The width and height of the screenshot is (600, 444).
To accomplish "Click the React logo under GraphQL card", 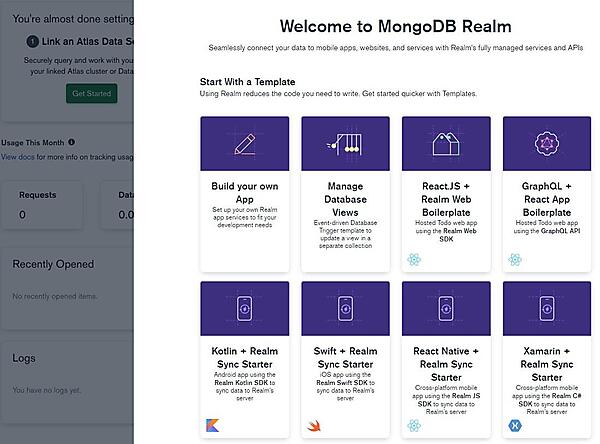I will (514, 259).
